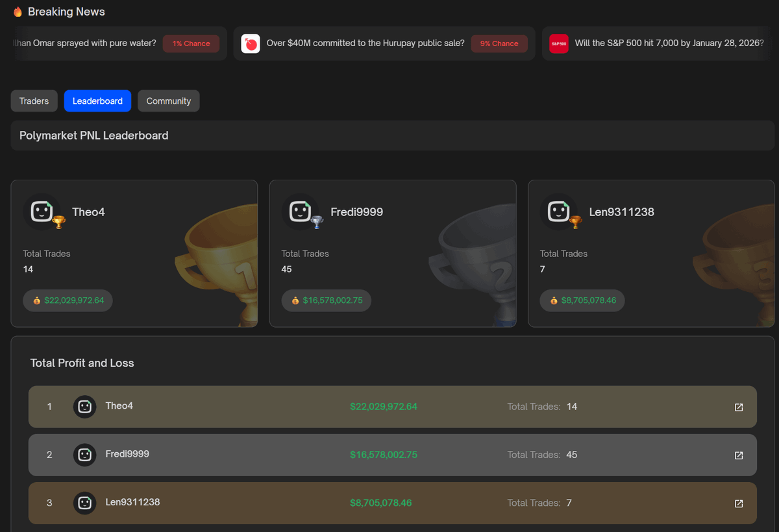Click Total Trades: 45 in Fredi9999 row
Screen dimensions: 779x532
[542, 455]
